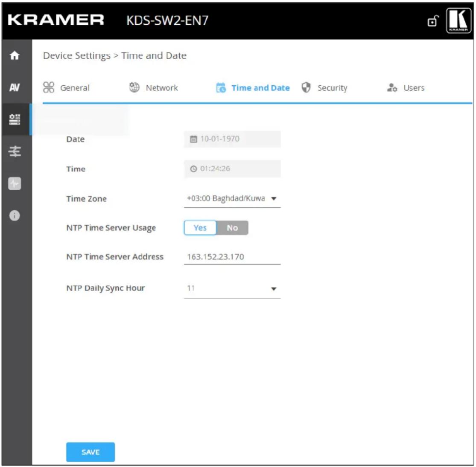The image size is (476, 467).
Task: Click the General tab icon
Action: click(49, 87)
